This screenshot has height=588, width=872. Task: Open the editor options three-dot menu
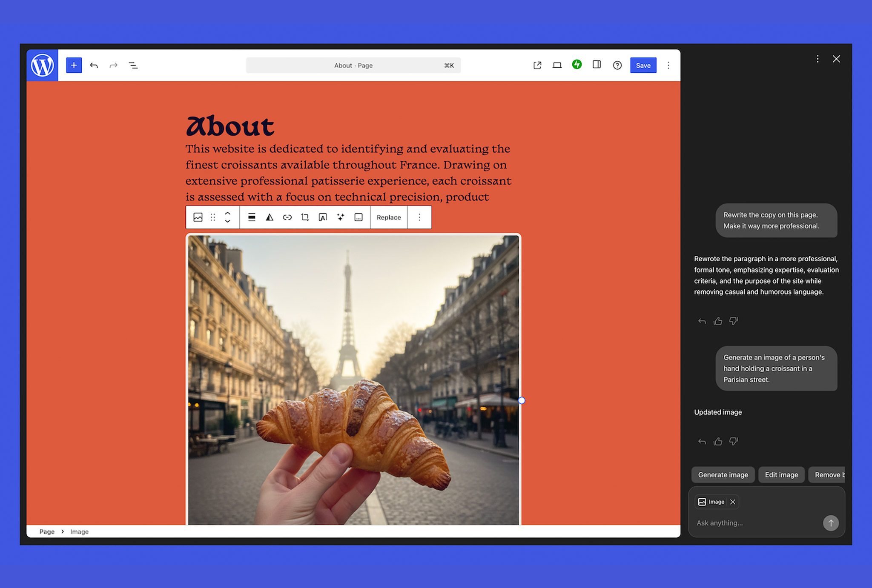[x=668, y=65]
